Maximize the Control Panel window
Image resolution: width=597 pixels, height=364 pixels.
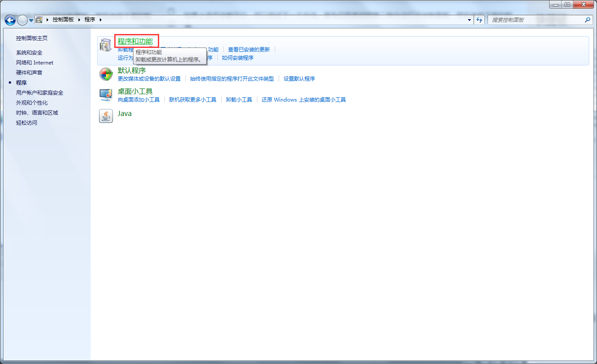(567, 4)
